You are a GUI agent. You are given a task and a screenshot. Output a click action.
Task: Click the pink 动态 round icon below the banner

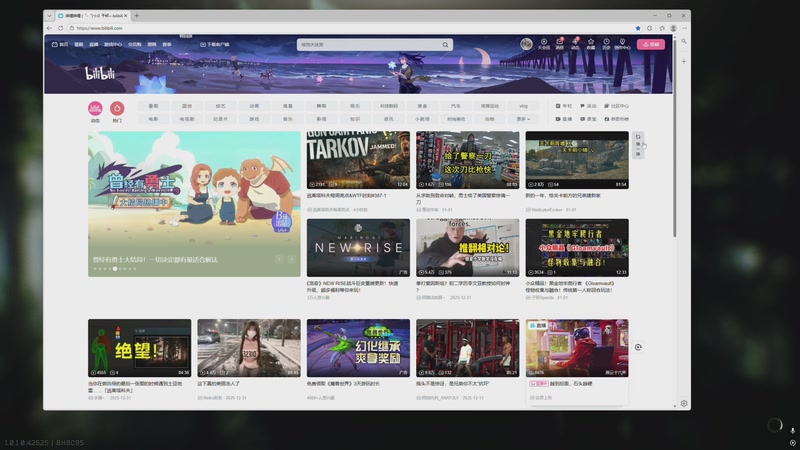point(95,108)
